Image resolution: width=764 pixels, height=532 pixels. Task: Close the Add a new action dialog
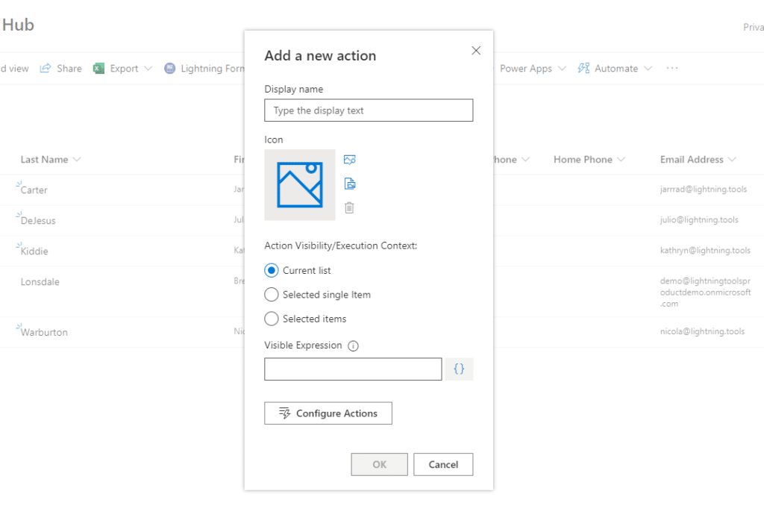click(x=476, y=51)
